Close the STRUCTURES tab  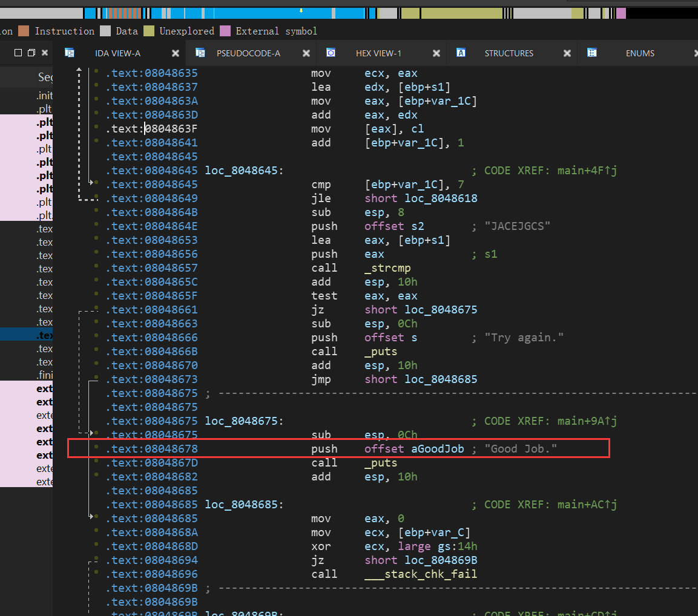[x=567, y=53]
